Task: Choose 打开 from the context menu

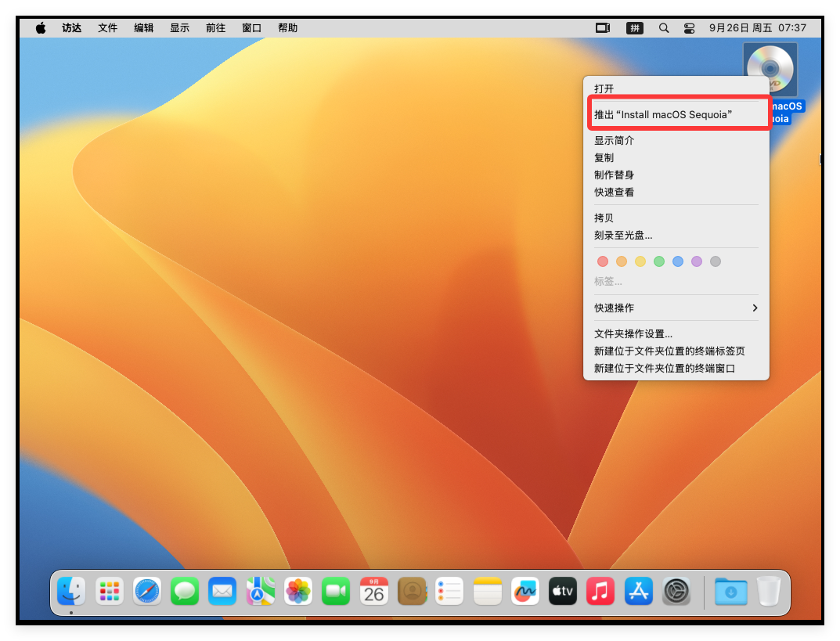Action: [x=676, y=89]
